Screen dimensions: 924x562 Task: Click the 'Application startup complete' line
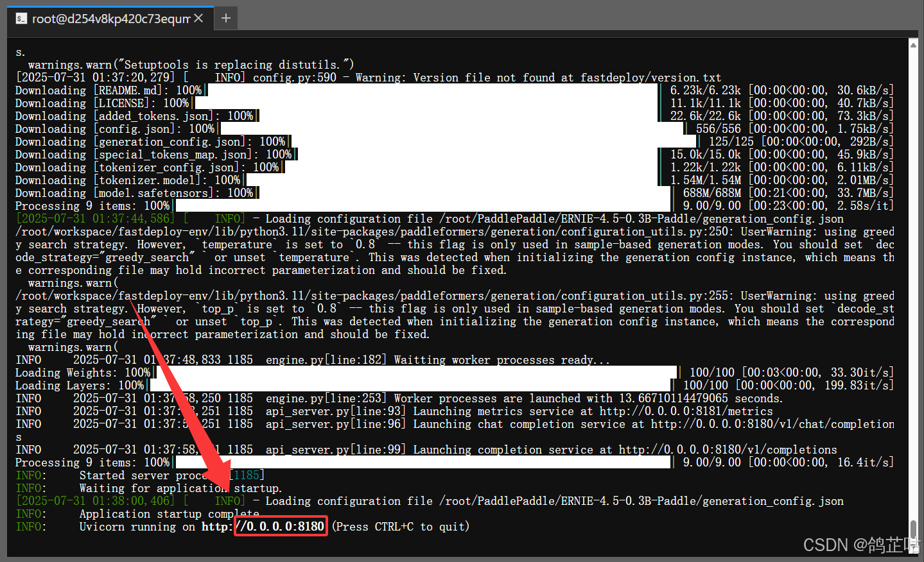pyautogui.click(x=169, y=514)
